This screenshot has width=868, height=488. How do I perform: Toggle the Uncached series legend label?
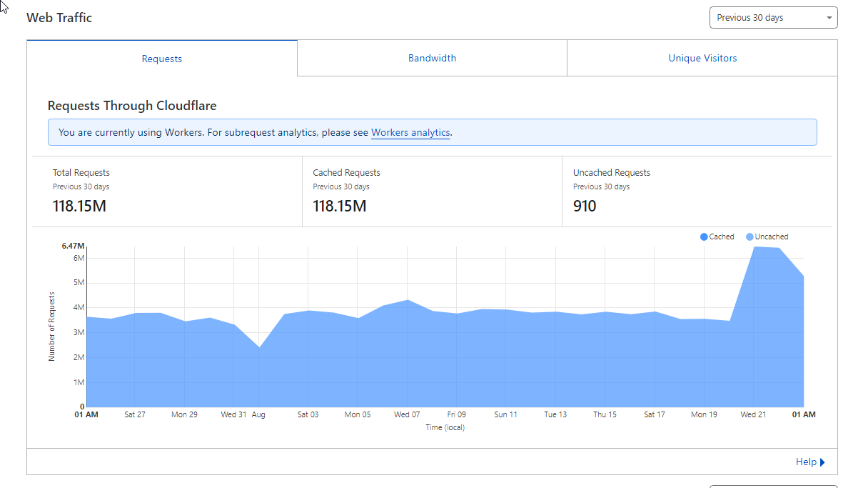tap(772, 236)
